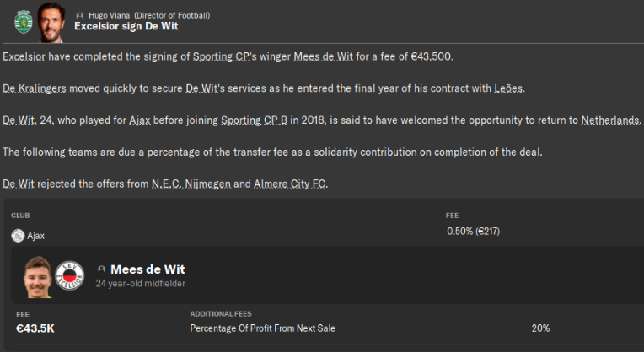Viewport: 644px width, 352px height.
Task: Click the Hugo Viana sender name
Action: pos(110,15)
